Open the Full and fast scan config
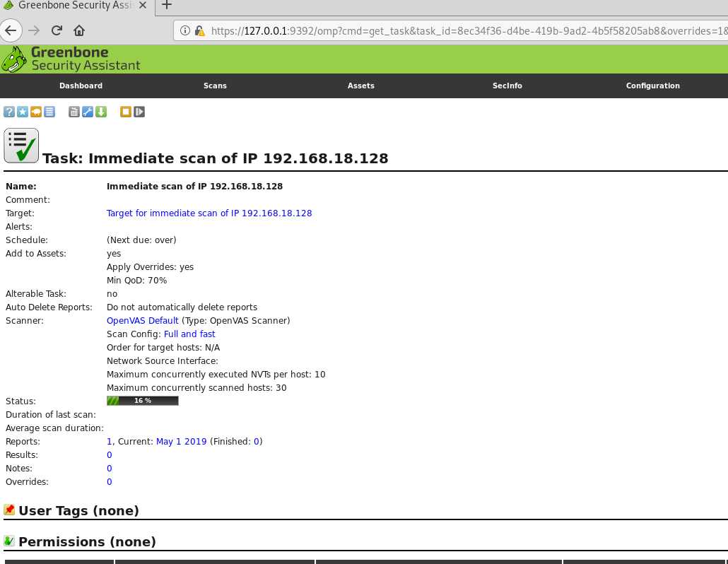 189,334
